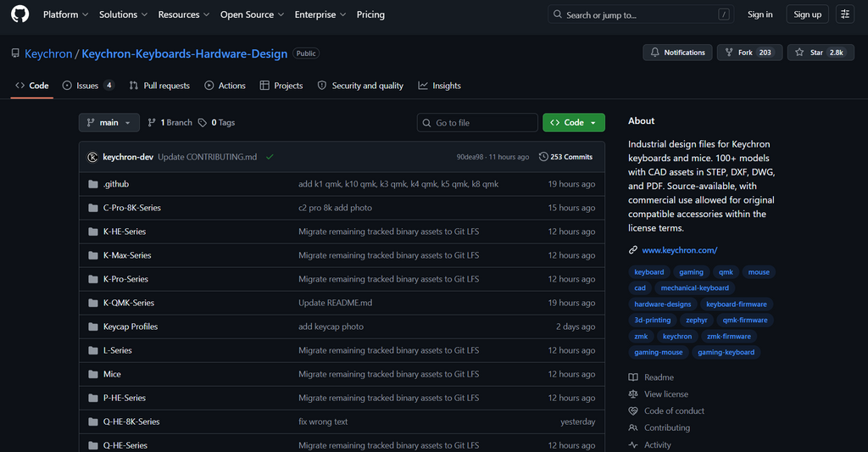
Task: Open the 253 Commits history
Action: (566, 157)
